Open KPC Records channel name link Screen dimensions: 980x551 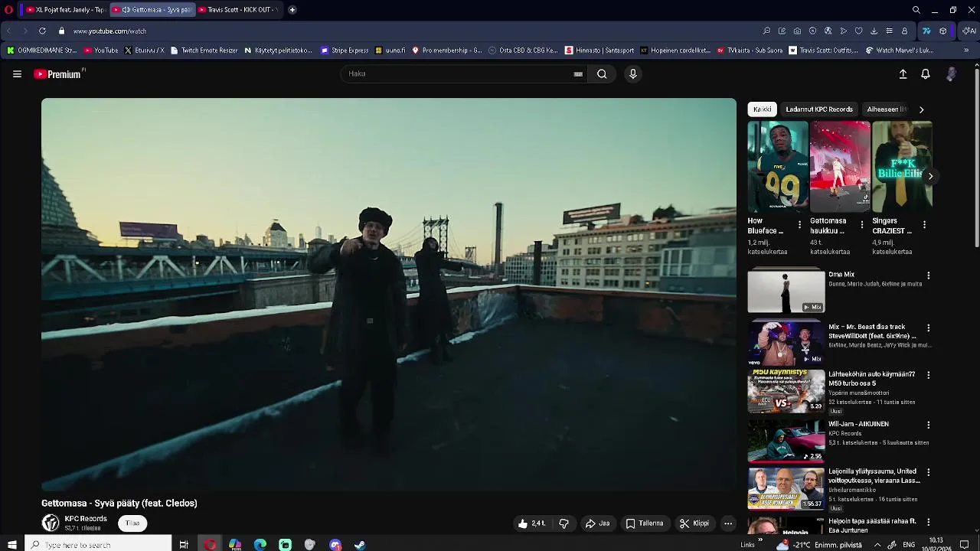click(x=86, y=519)
